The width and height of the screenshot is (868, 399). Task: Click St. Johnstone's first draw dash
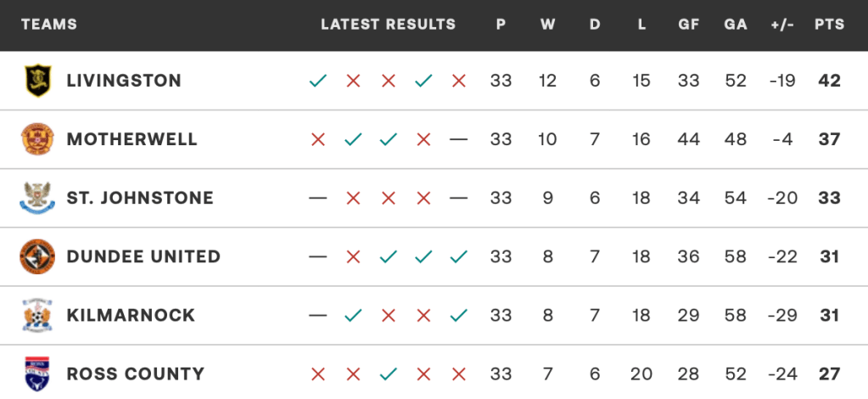[x=318, y=199]
